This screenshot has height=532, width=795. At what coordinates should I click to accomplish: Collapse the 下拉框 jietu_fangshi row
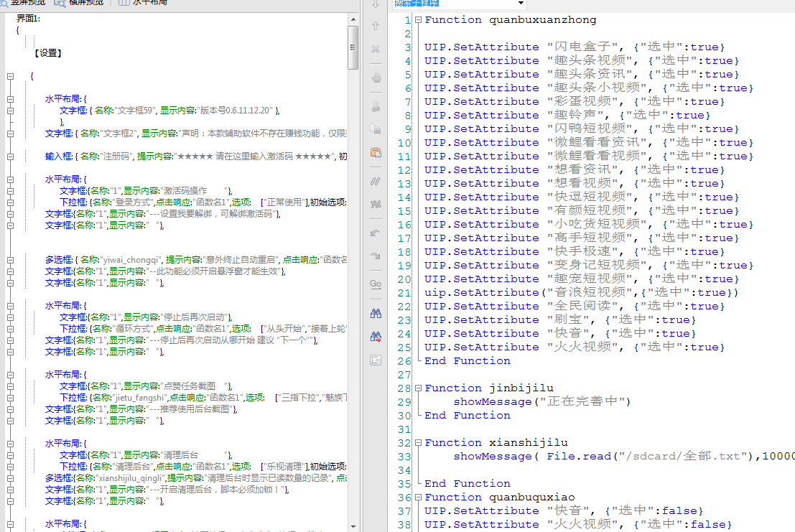pyautogui.click(x=10, y=398)
